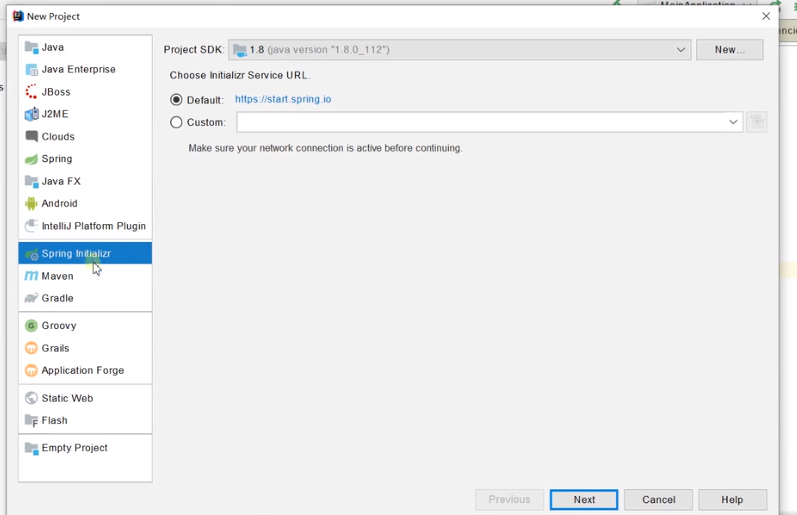The width and height of the screenshot is (797, 515).
Task: Click the IntelliJ Platform Plugin icon
Action: [32, 226]
